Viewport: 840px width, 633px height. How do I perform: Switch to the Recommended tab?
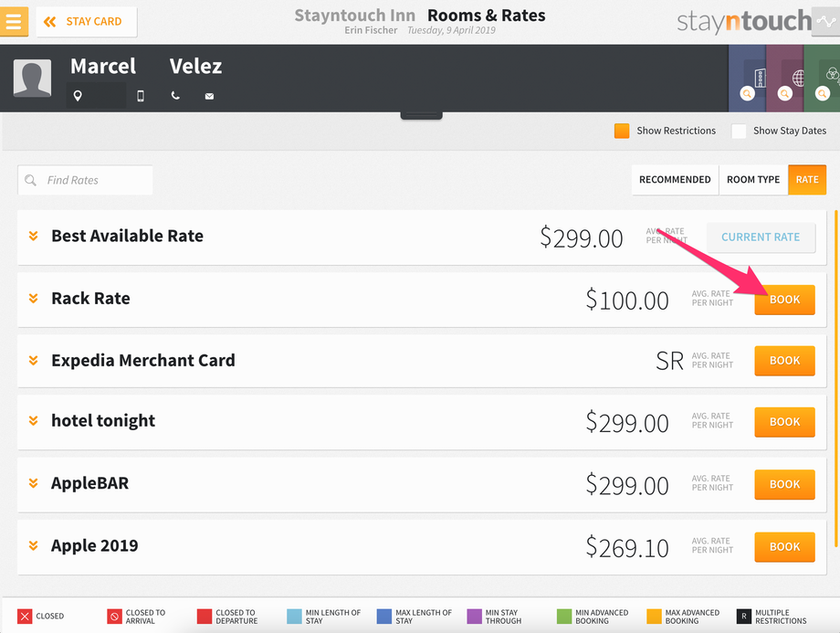[675, 180]
